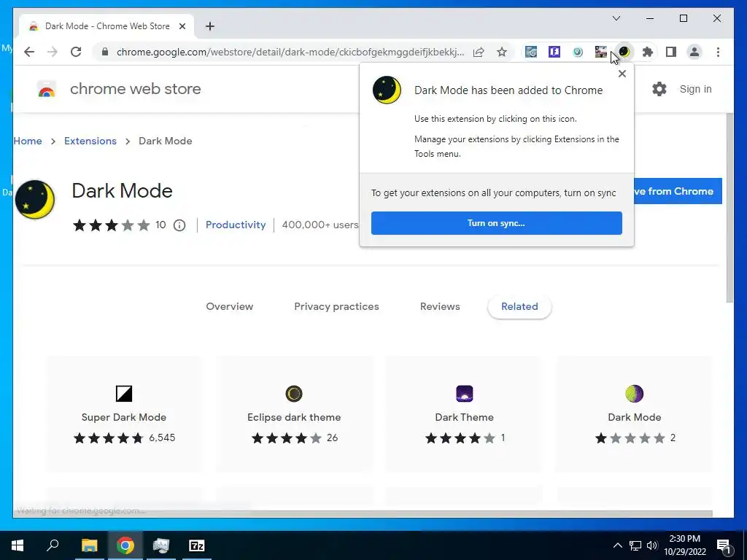Click the Remove from Chrome button
The width and height of the screenshot is (747, 560).
point(678,191)
